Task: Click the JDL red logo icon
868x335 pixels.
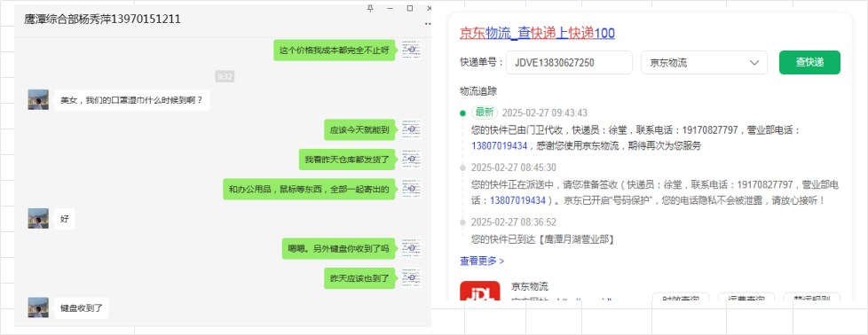Action: click(x=479, y=291)
